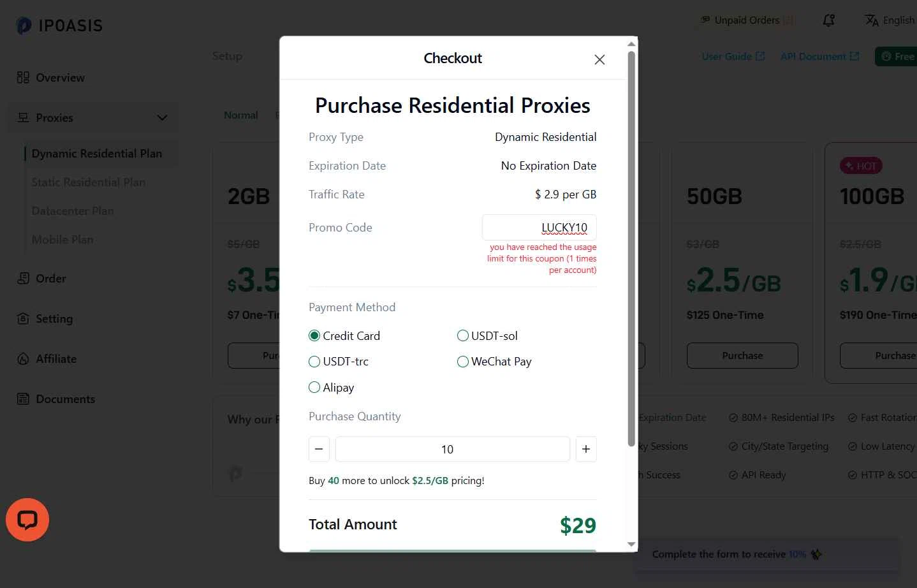917x588 pixels.
Task: Select the USDT-sol payment option
Action: [463, 335]
